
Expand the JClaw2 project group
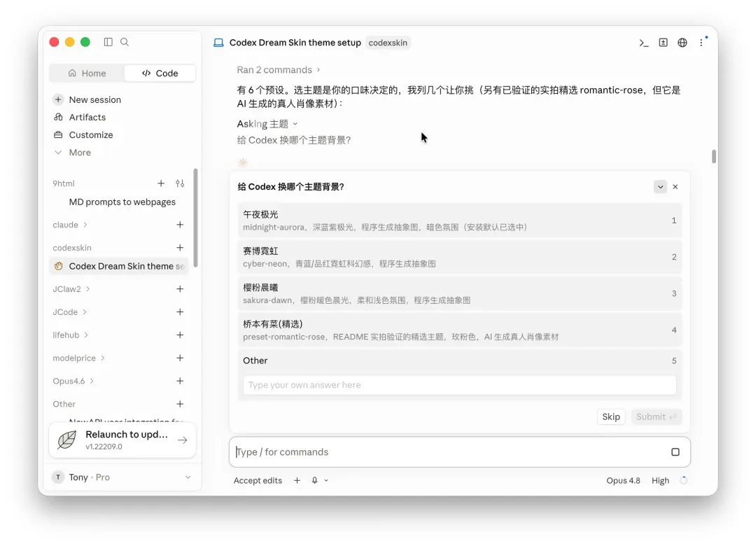pos(71,289)
